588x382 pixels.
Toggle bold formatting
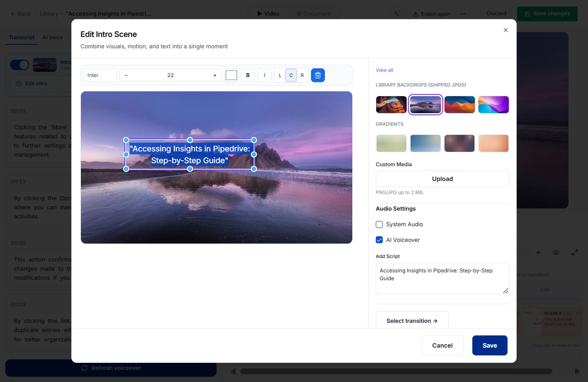(248, 75)
